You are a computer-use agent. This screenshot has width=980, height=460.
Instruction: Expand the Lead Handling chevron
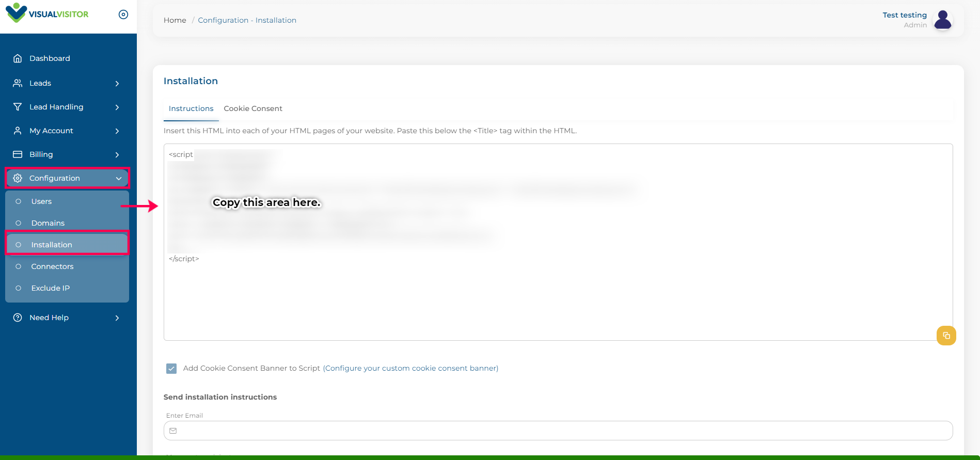117,107
